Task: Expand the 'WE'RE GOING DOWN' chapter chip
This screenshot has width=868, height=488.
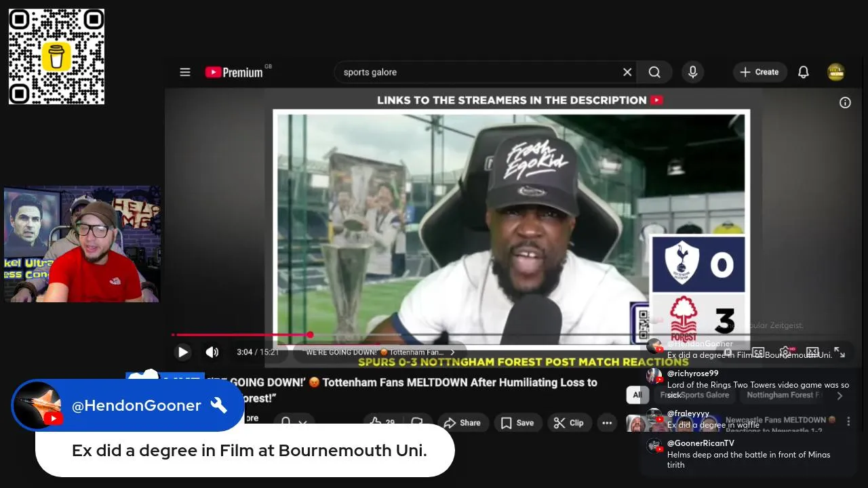Action: pyautogui.click(x=378, y=352)
